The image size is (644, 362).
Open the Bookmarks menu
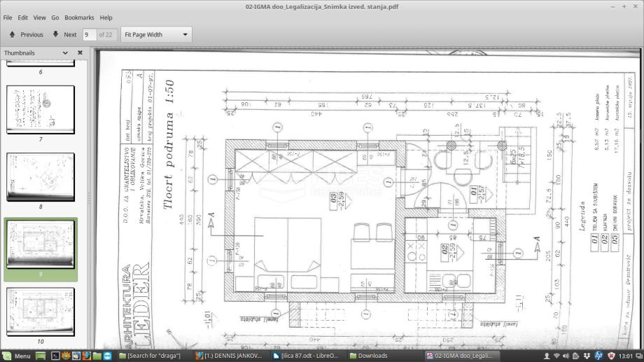point(78,18)
